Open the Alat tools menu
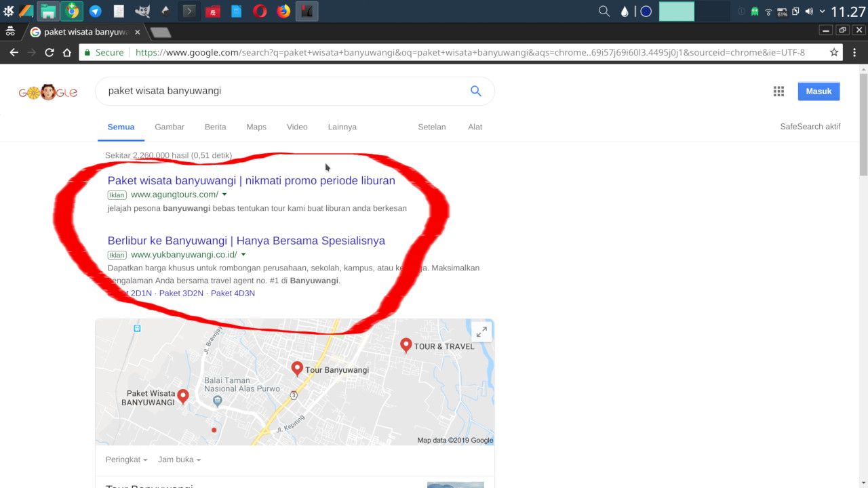 [475, 127]
